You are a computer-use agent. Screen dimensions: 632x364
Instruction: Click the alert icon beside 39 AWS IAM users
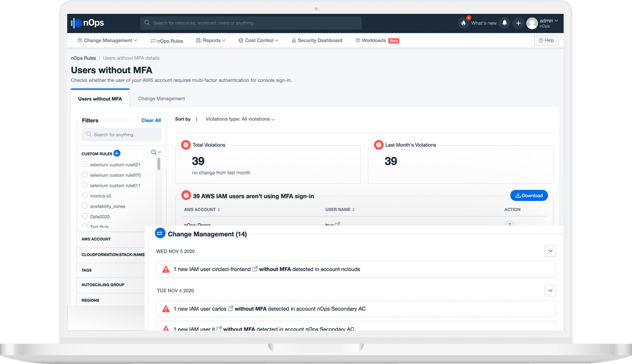pyautogui.click(x=186, y=195)
